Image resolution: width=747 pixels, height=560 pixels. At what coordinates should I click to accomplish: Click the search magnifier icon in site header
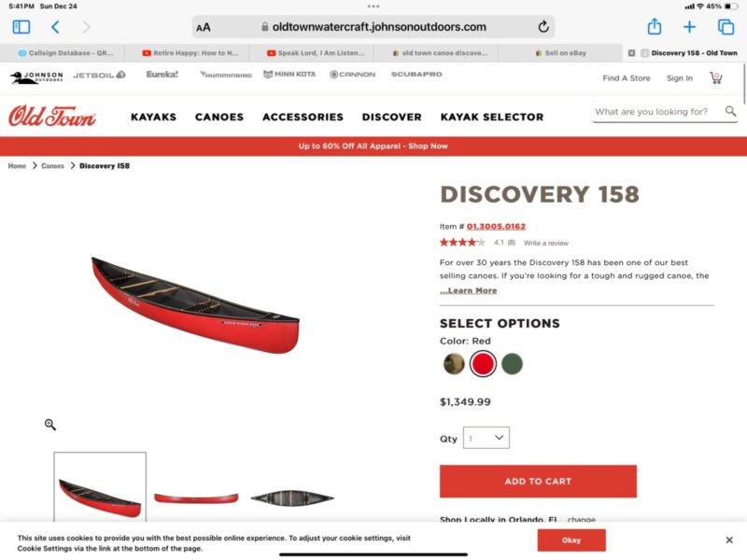(x=730, y=111)
